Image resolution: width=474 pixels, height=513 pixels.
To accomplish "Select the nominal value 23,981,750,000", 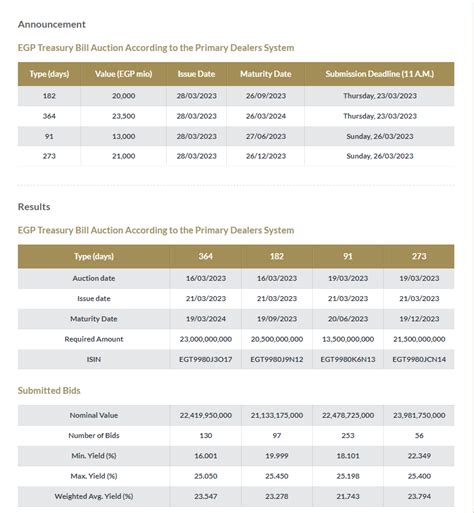I will (419, 415).
